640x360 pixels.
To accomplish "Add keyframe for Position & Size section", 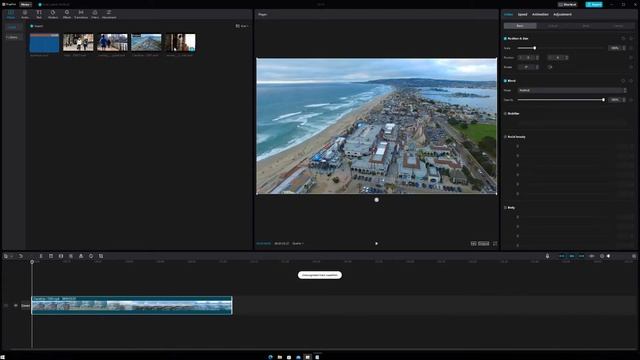I will point(631,38).
